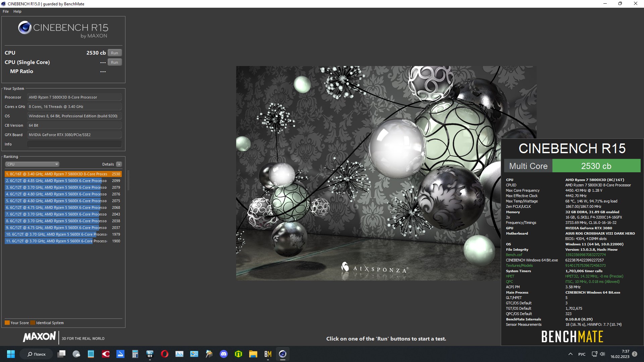This screenshot has height=362, width=644.
Task: Select ranking entry 6 scoring 2068
Action: 63,207
